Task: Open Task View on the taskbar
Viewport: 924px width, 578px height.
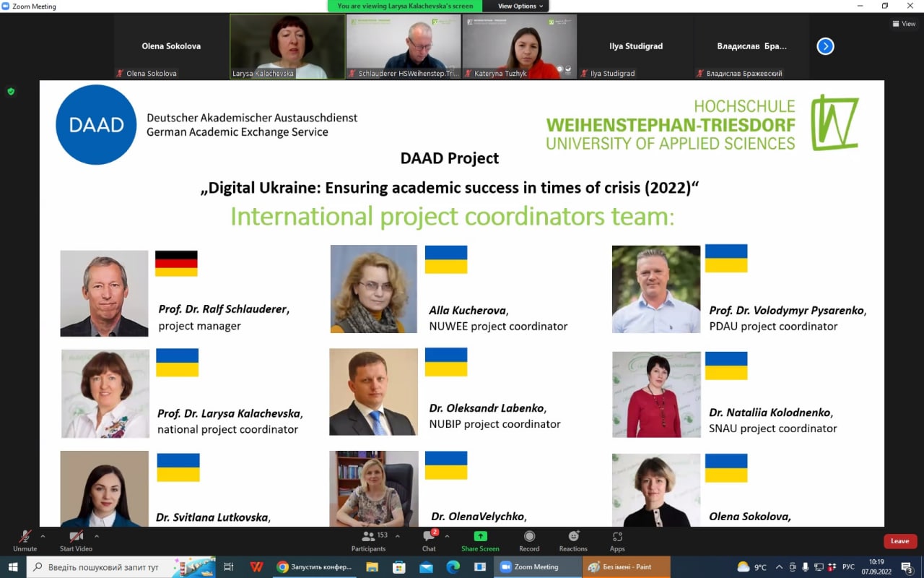Action: [x=229, y=567]
